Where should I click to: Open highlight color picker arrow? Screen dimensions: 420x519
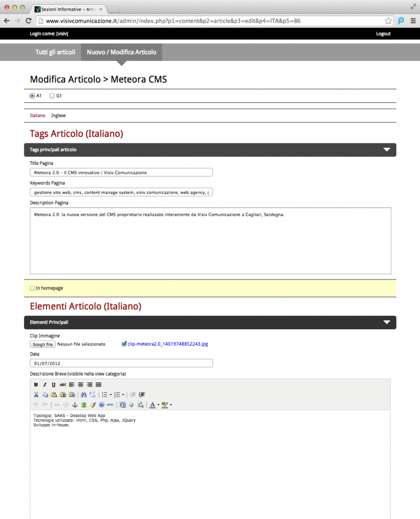point(171,404)
